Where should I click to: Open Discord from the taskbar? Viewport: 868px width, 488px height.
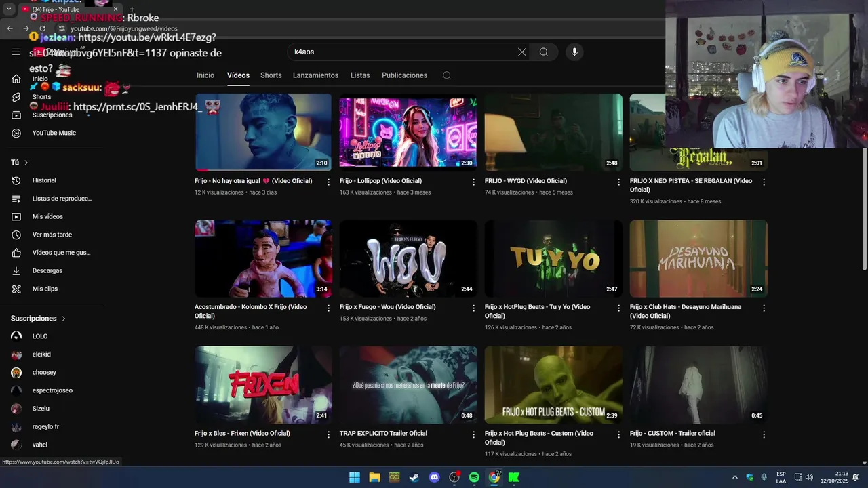coord(435,477)
